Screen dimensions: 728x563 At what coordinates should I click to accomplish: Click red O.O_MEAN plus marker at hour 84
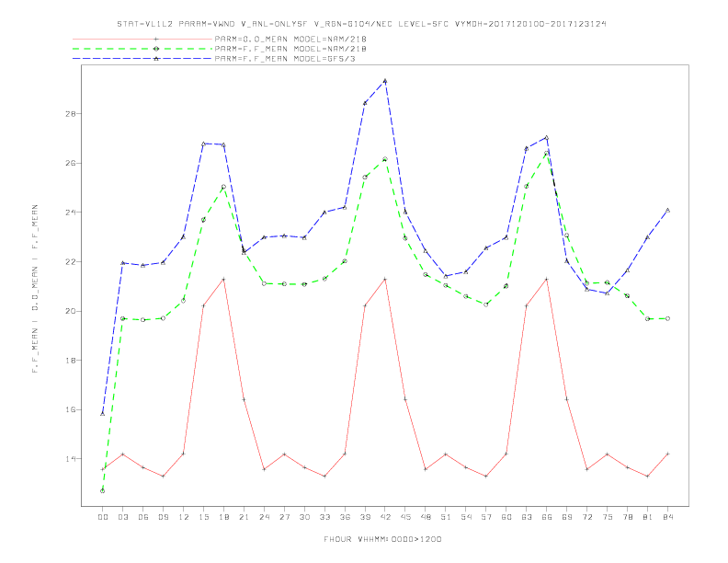point(667,454)
